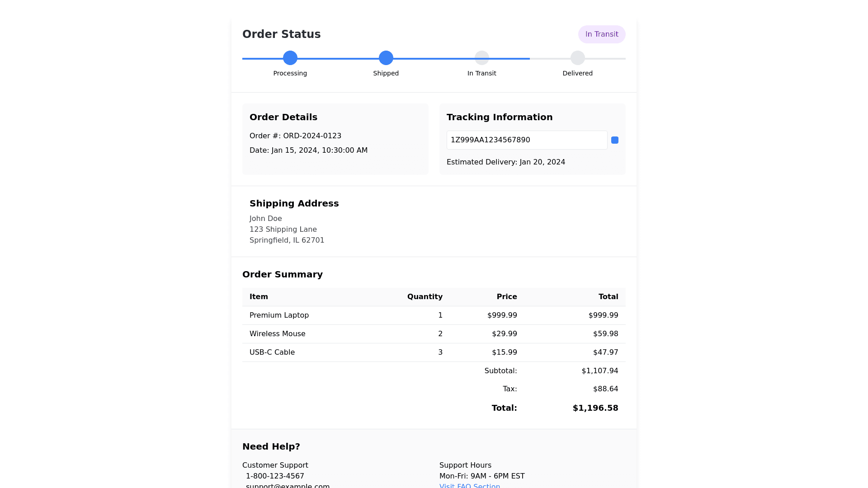Click the Delivered step circle
Viewport: 868px width, 488px height.
(578, 58)
